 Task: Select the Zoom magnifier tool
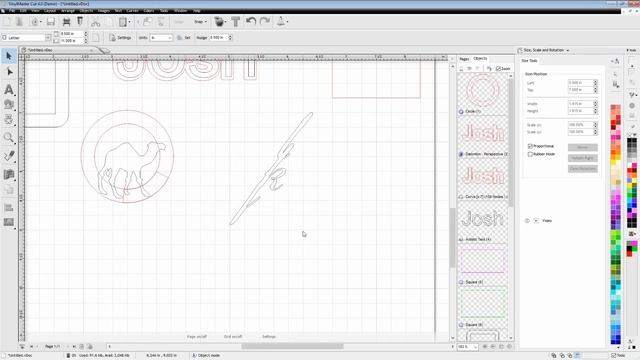9,138
